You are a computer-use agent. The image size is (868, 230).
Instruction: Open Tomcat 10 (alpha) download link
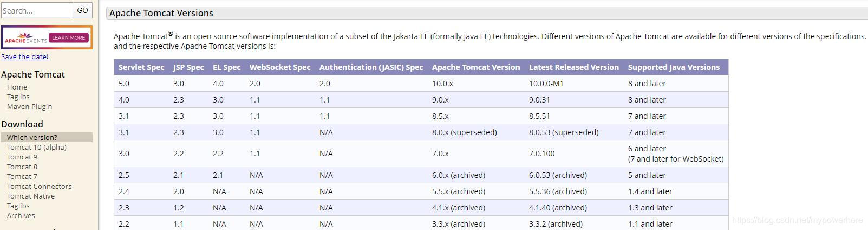coord(37,147)
